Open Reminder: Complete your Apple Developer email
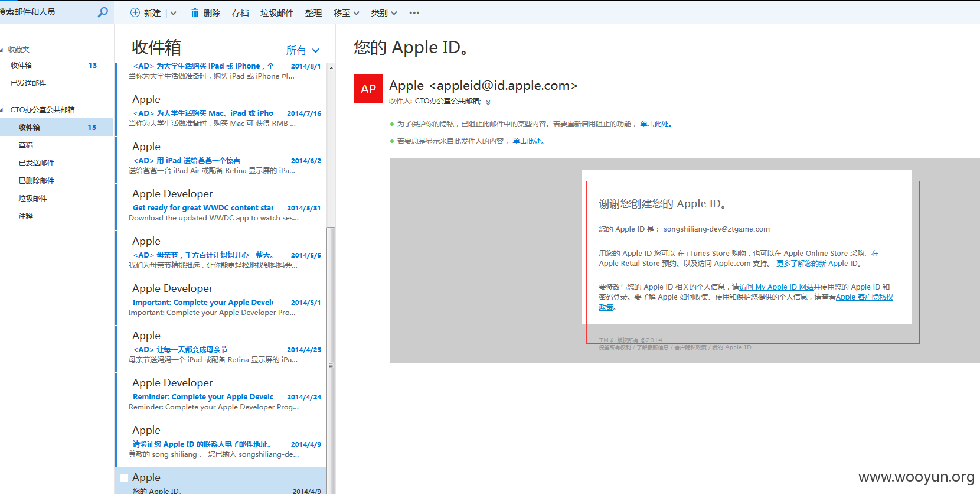This screenshot has width=980, height=494. point(221,395)
